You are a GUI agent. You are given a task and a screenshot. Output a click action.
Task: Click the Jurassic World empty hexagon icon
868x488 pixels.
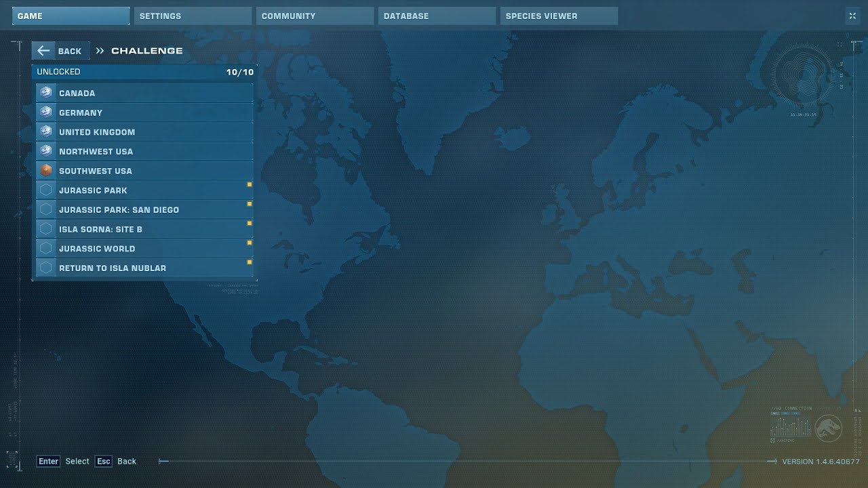(46, 249)
